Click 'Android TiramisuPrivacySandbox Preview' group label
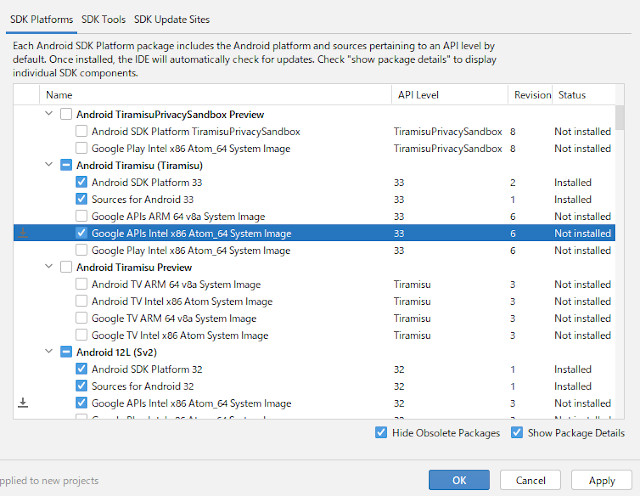The height and width of the screenshot is (496, 640). click(170, 114)
